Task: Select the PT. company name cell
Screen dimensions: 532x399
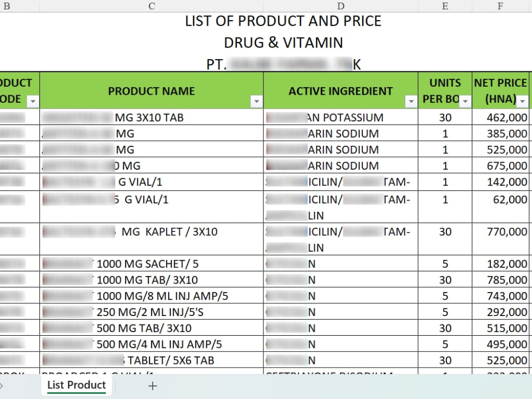Action: pos(283,64)
